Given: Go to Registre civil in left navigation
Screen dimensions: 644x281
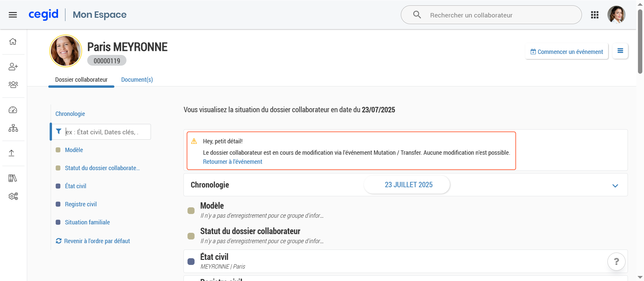Looking at the screenshot, I should coord(81,204).
